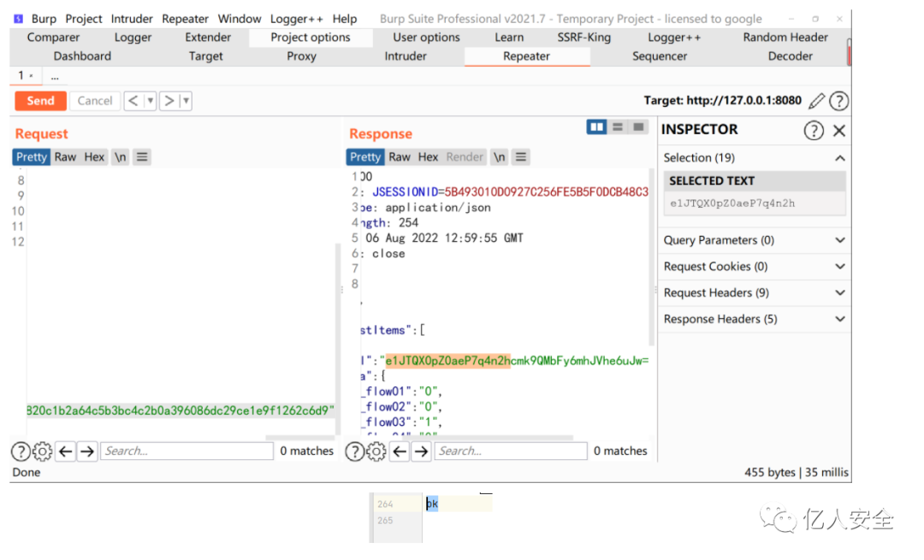Add new Repeater tab with ellipsis
The image size is (924, 560).
click(55, 77)
